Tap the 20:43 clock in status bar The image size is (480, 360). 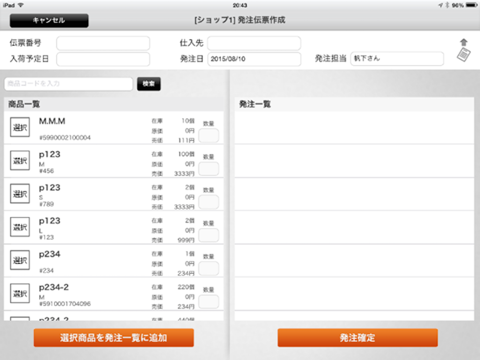240,5
